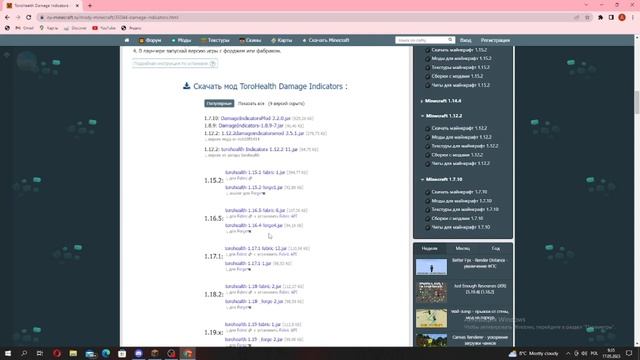Submit search with magnifier icon

coord(451,40)
